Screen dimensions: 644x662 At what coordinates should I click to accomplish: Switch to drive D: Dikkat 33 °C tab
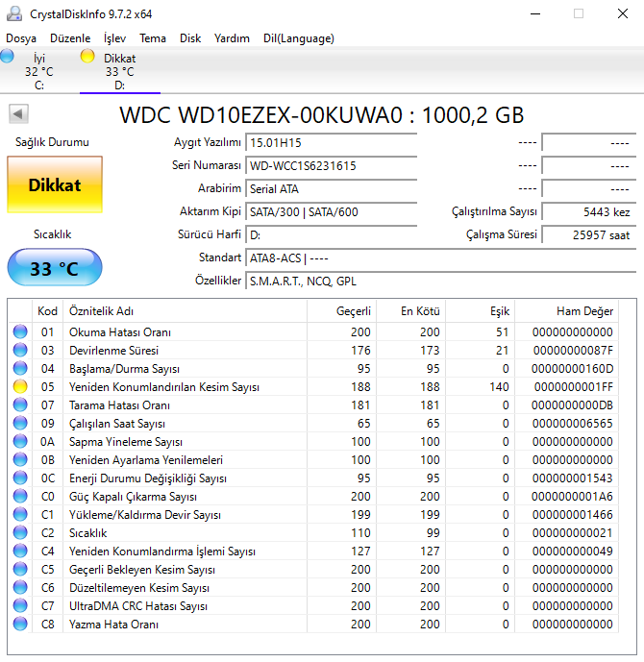[120, 71]
